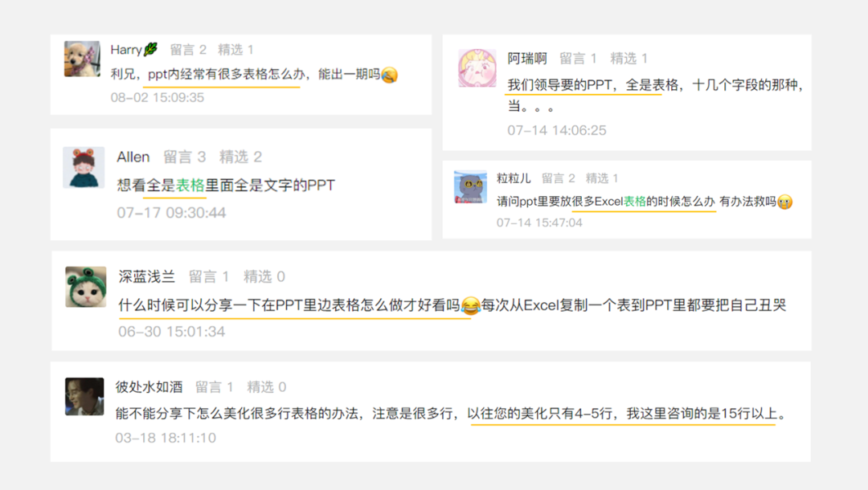Image resolution: width=868 pixels, height=490 pixels.
Task: Click 精选 0 beside 彼处水如酒
Action: (266, 387)
